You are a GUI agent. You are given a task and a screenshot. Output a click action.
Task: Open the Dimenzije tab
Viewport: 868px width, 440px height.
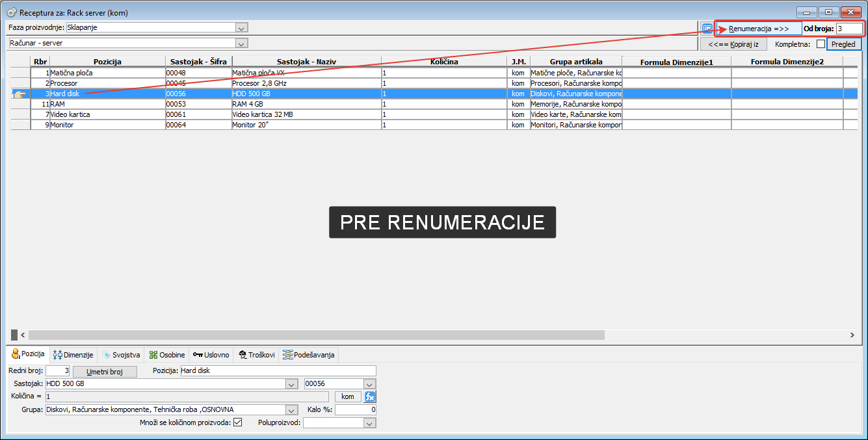[x=73, y=355]
